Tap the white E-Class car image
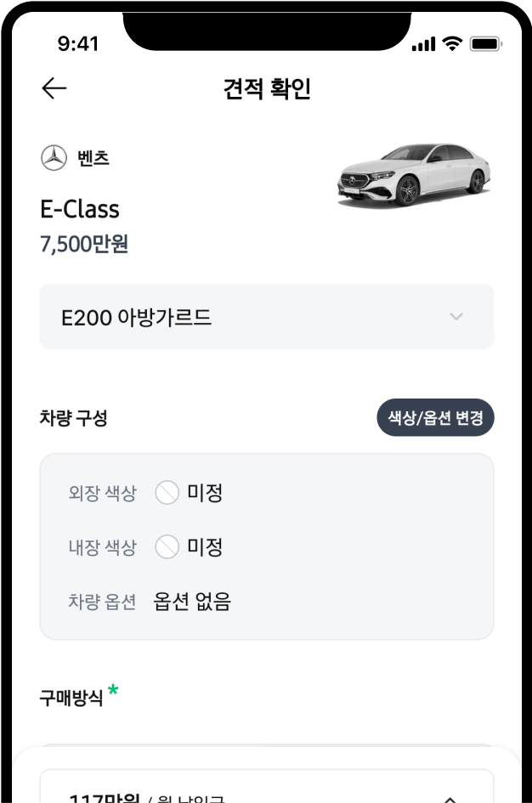The width and height of the screenshot is (532, 803). (x=414, y=176)
